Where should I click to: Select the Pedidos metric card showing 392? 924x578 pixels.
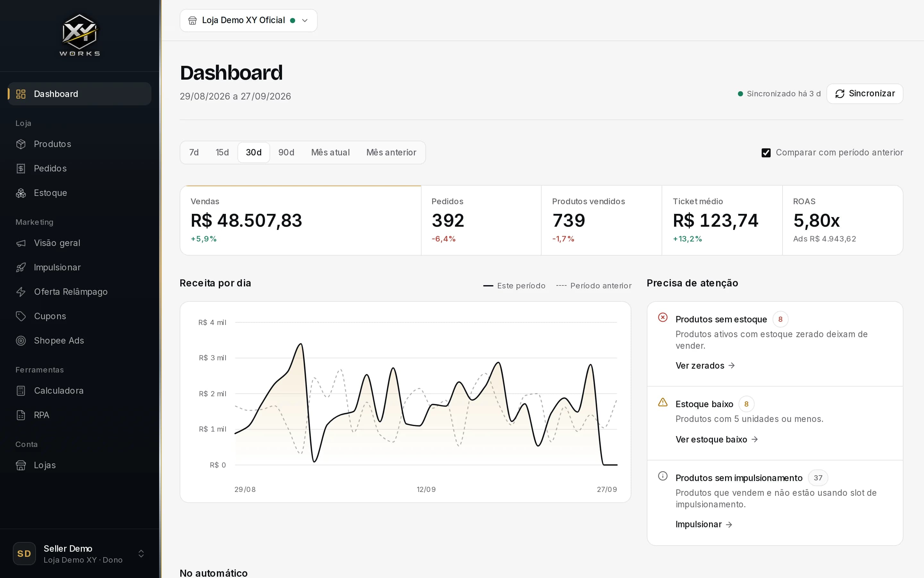(x=481, y=220)
